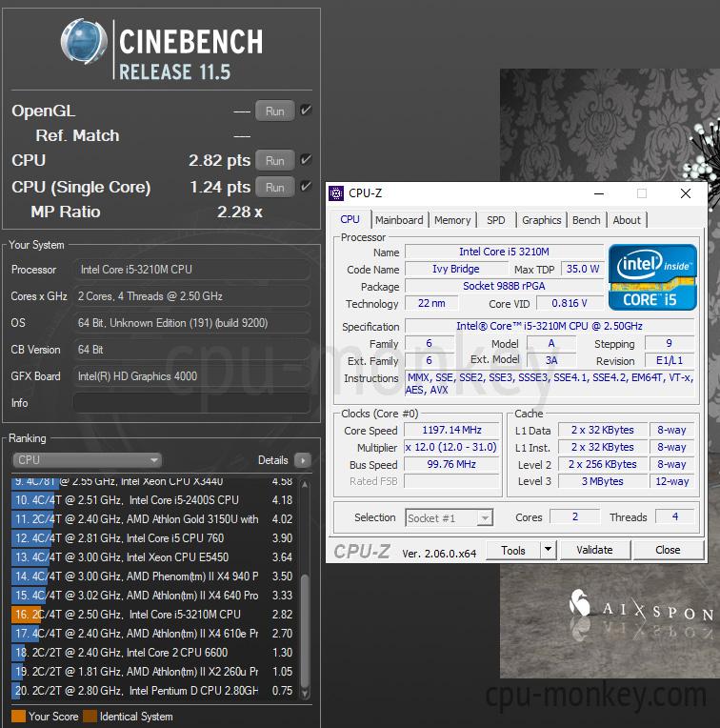Click the Multiplier value field
The height and width of the screenshot is (728, 720).
pos(451,447)
